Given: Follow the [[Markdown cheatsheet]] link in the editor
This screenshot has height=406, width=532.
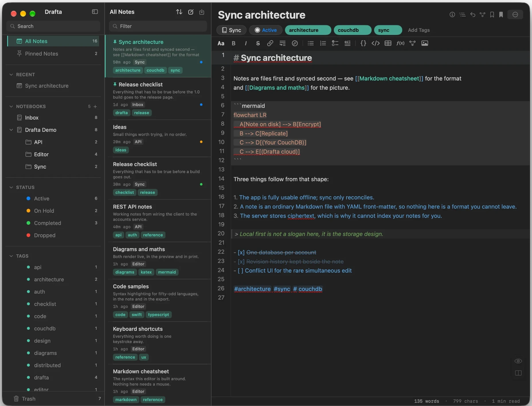Looking at the screenshot, I should (x=389, y=79).
